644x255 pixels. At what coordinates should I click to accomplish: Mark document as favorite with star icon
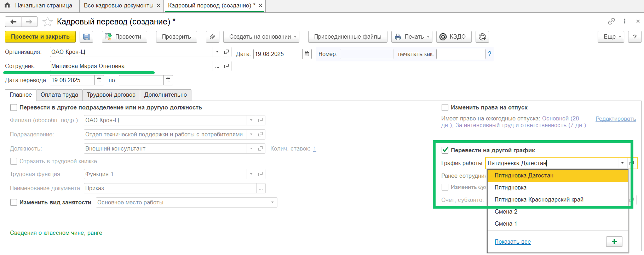(47, 22)
